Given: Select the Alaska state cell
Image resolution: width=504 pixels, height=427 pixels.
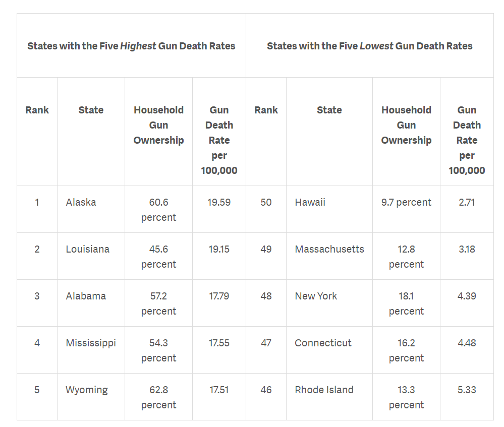Looking at the screenshot, I should click(91, 209).
